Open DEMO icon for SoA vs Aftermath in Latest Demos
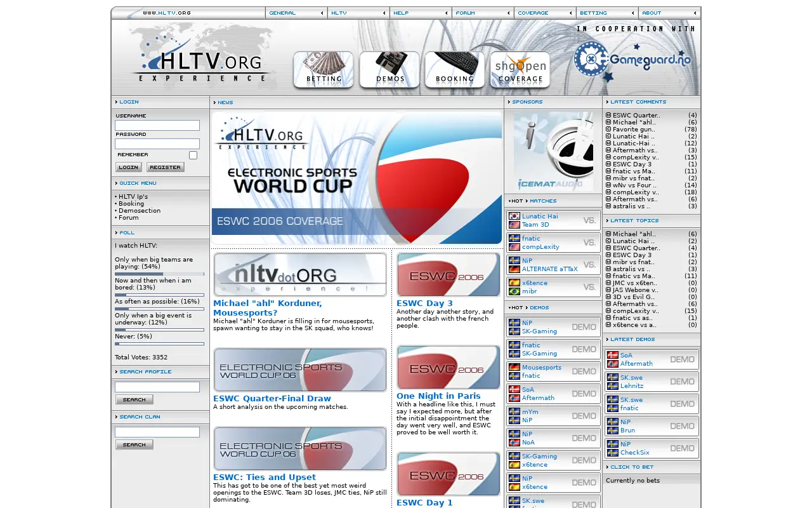Viewport: 812px width, 508px height. [x=683, y=359]
